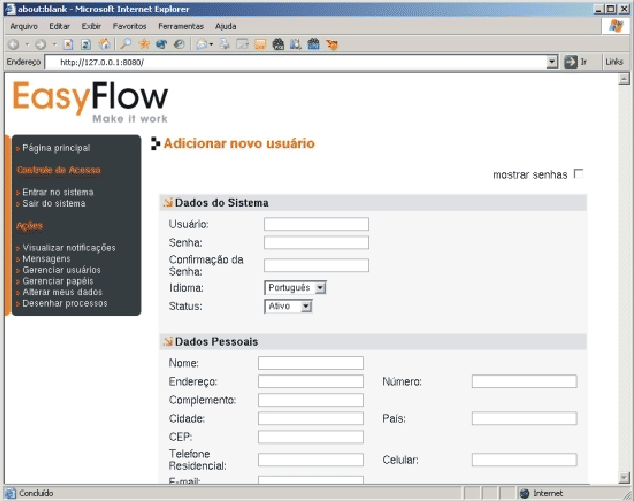
Task: Click the Desenhar processos link
Action: pos(65,303)
